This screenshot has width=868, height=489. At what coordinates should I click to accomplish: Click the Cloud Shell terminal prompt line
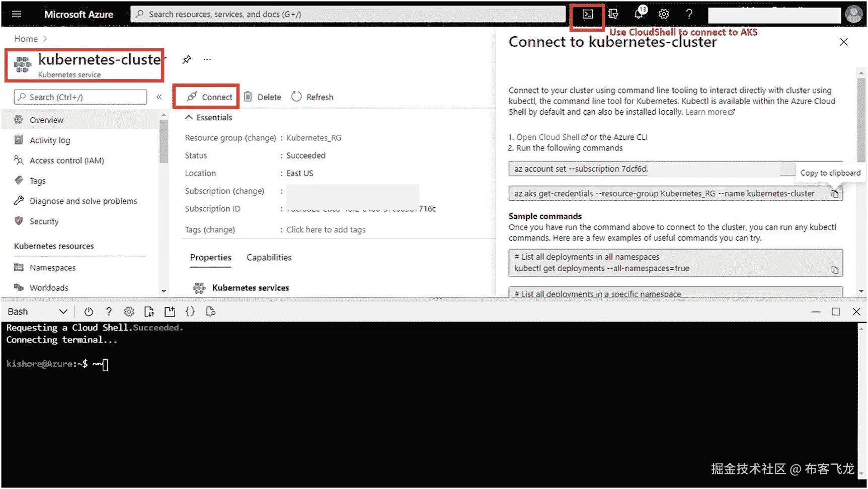pos(57,364)
